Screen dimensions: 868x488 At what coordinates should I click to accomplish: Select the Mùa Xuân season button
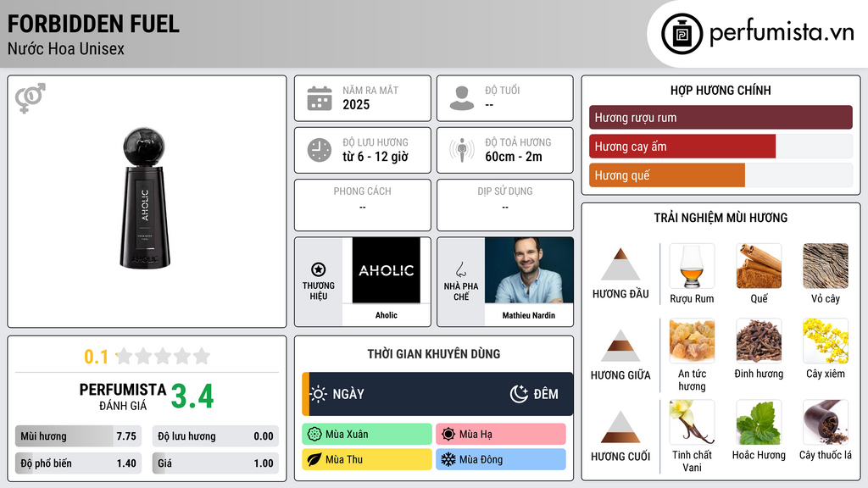click(367, 435)
